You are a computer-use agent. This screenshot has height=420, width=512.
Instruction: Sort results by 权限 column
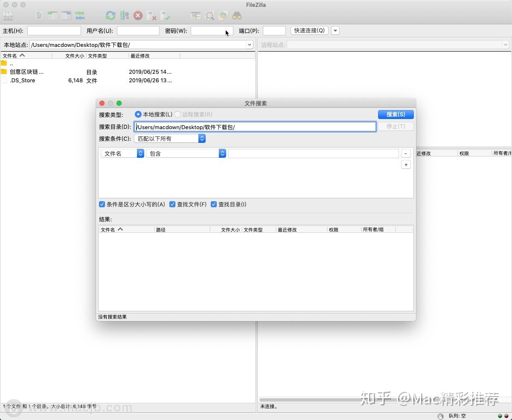(344, 229)
